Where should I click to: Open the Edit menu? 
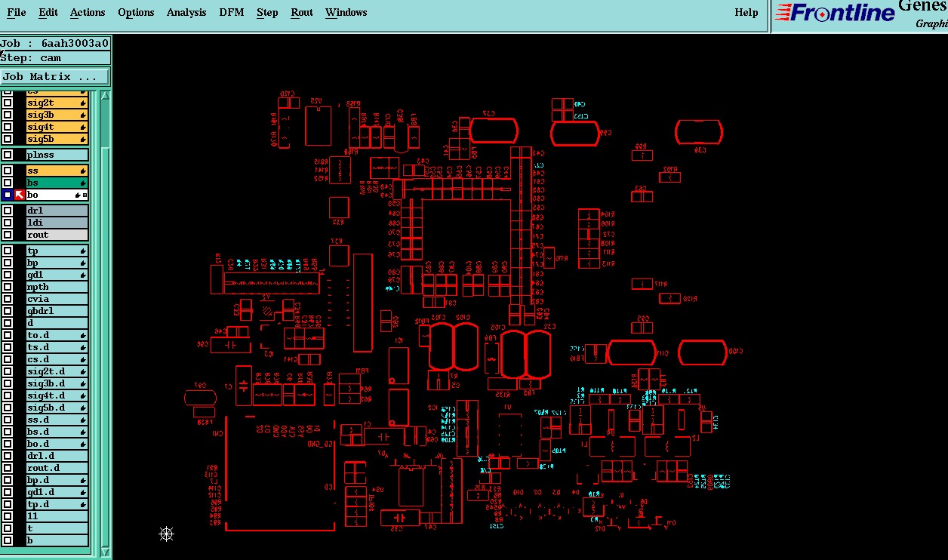[48, 12]
